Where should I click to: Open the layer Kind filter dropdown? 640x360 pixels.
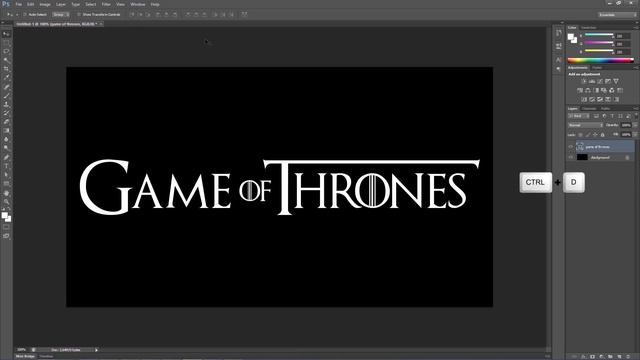[579, 116]
